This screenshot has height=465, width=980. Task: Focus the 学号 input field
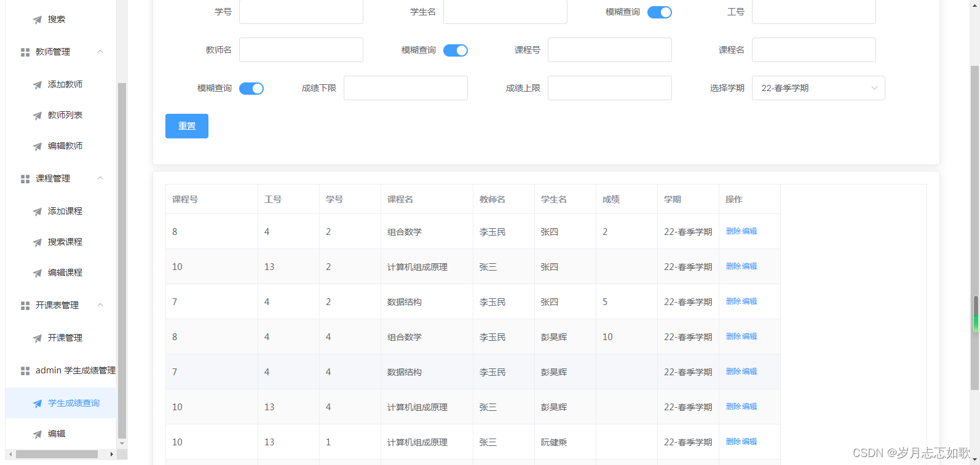pos(301,12)
